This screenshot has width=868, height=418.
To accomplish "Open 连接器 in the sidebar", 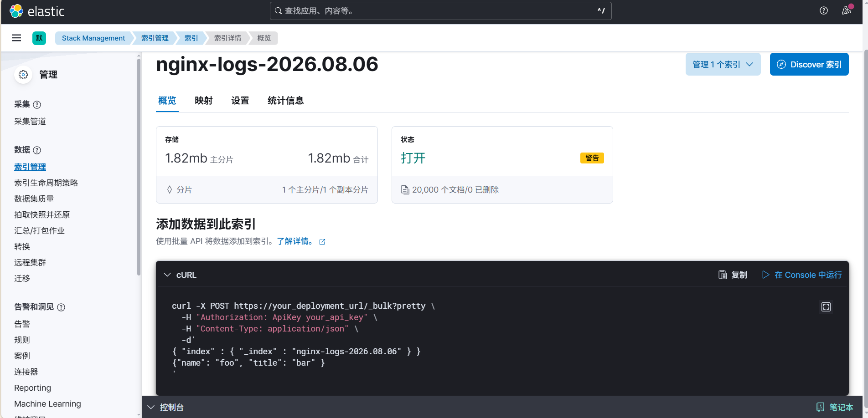I will point(26,372).
